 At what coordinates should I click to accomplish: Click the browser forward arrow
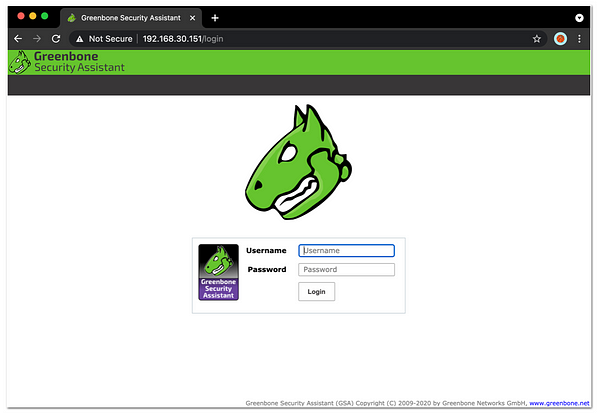click(x=37, y=39)
